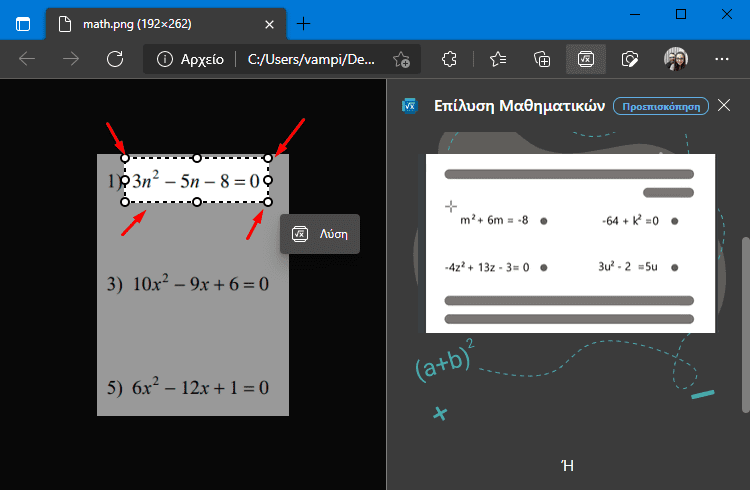The height and width of the screenshot is (490, 750).
Task: Click the bottom-right selection handle
Action: pyautogui.click(x=268, y=202)
